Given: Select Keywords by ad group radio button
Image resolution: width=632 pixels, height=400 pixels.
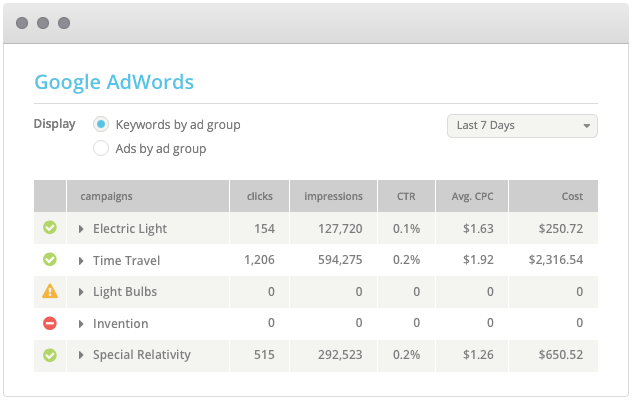Looking at the screenshot, I should point(101,124).
